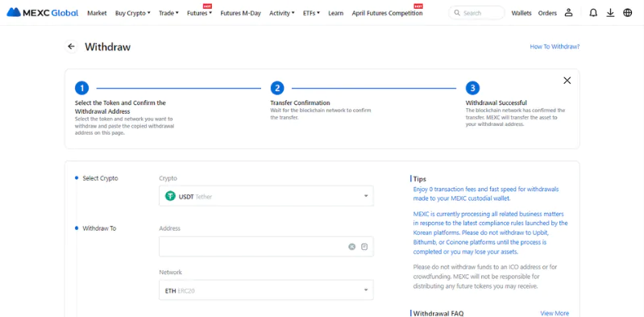
Task: Click the zero transaction fees tip text
Action: [x=486, y=194]
